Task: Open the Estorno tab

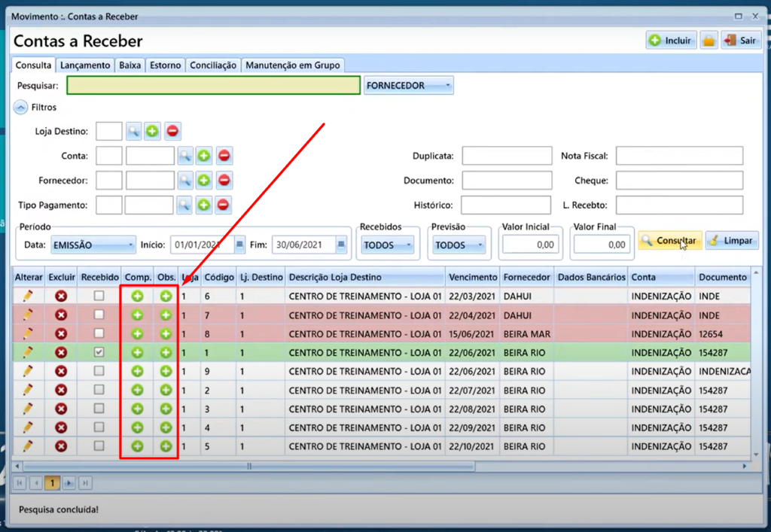Action: pyautogui.click(x=165, y=65)
